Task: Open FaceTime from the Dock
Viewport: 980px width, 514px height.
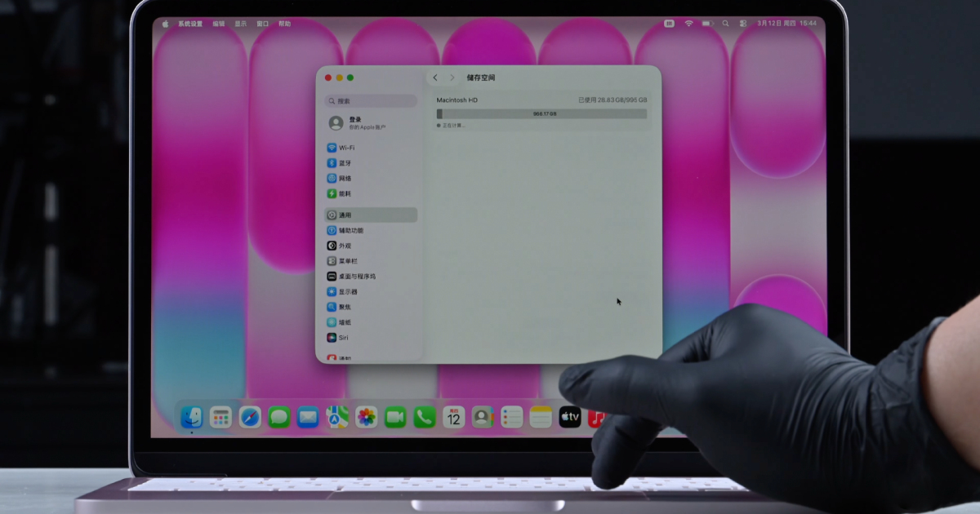Action: tap(395, 418)
